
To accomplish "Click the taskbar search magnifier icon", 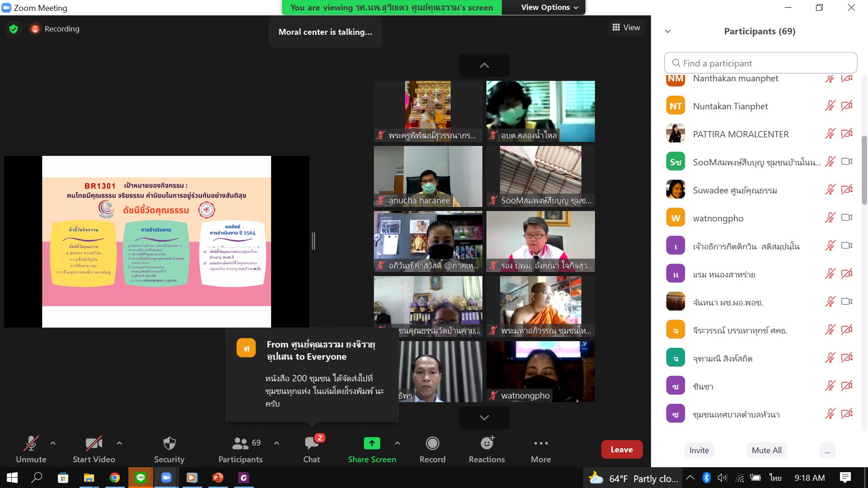I will click(37, 478).
